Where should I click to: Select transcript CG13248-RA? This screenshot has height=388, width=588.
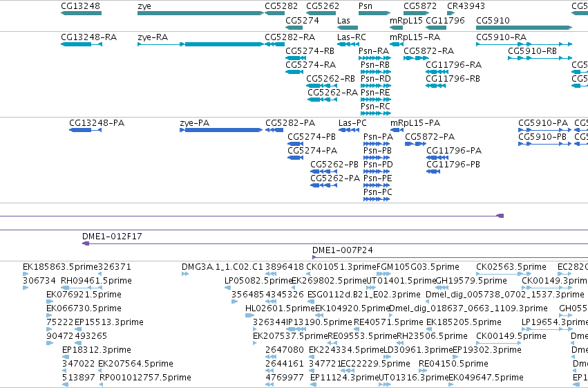pyautogui.click(x=89, y=37)
